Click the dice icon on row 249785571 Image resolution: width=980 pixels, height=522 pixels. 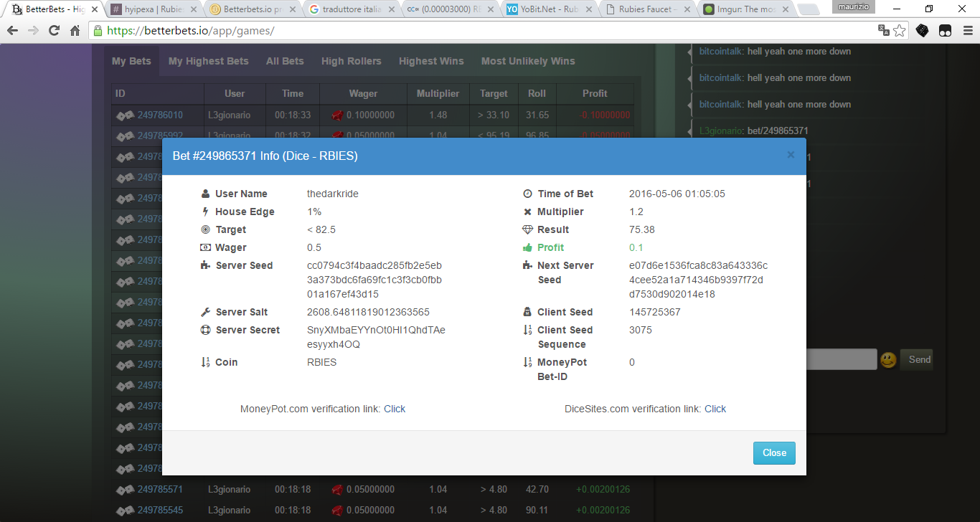[126, 490]
